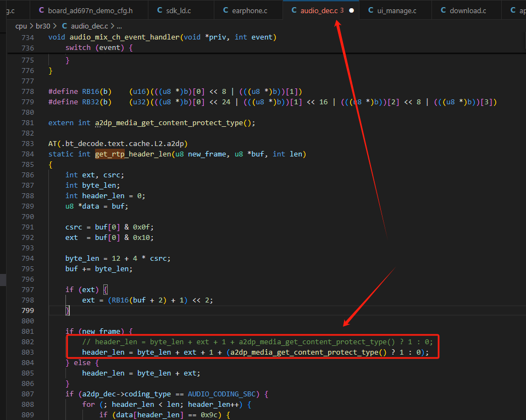Click the static keyword on line 784
Screen dimensions: 526x420
(60, 154)
